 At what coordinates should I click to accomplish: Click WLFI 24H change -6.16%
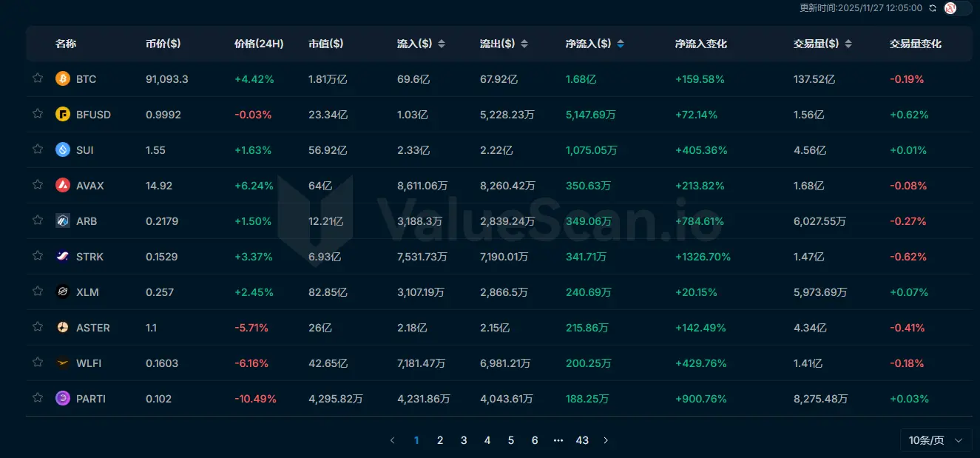[x=251, y=363]
